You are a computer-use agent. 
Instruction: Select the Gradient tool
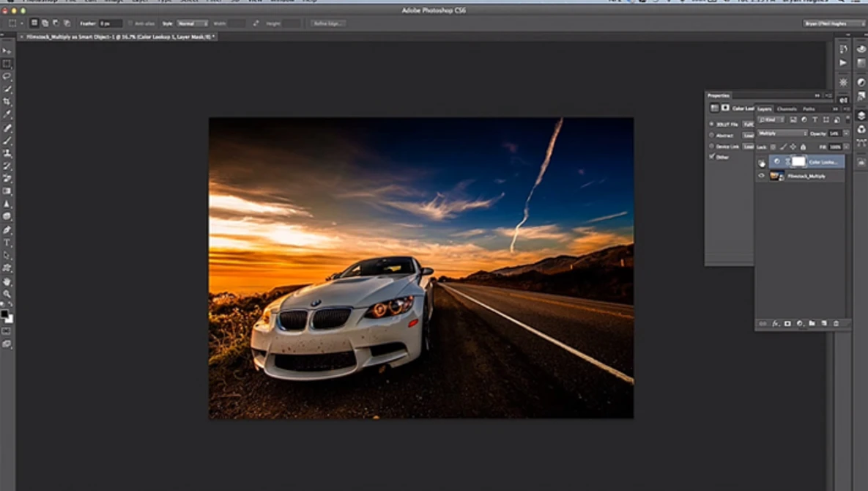pos(7,191)
